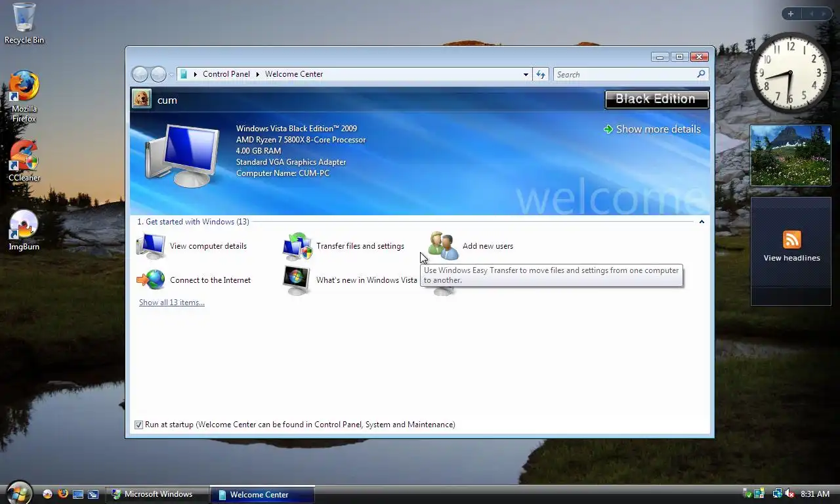Open the network connection tray icon
The height and width of the screenshot is (504, 840).
pos(777,494)
